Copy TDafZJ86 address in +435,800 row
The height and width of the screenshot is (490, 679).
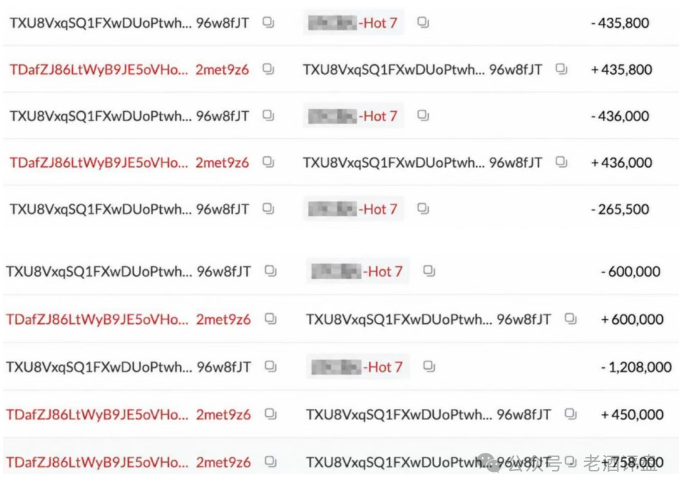coord(268,69)
